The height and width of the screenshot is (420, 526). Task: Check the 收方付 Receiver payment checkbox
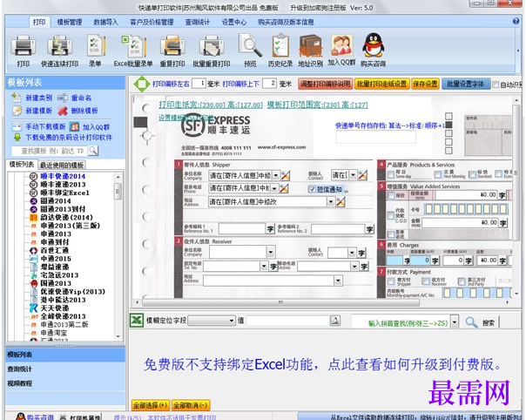point(426,281)
